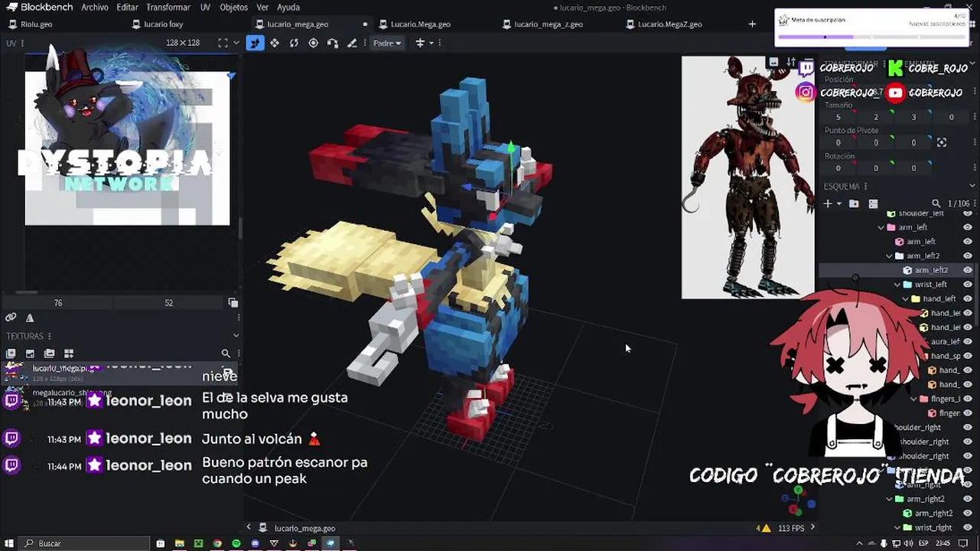Open the Editar menu
This screenshot has height=551, width=980.
click(128, 7)
